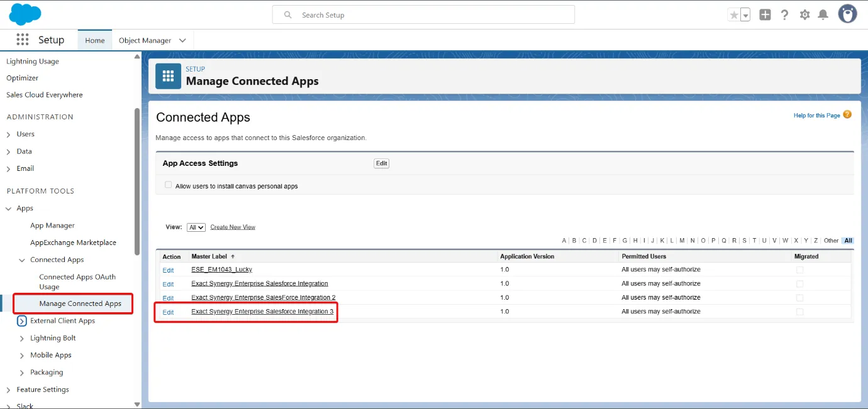Open AppExchange Marketplace
This screenshot has height=409, width=868.
click(x=73, y=243)
